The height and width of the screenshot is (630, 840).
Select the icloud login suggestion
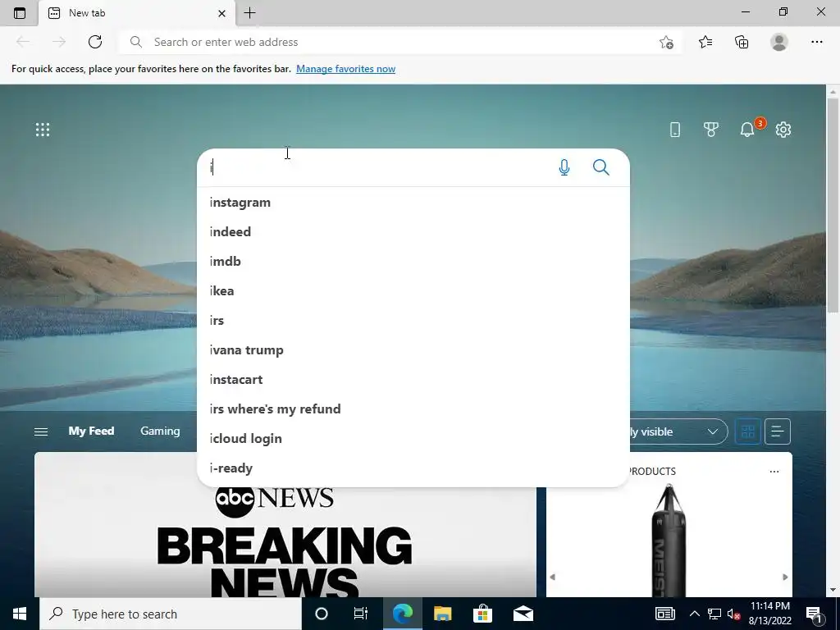pyautogui.click(x=413, y=438)
